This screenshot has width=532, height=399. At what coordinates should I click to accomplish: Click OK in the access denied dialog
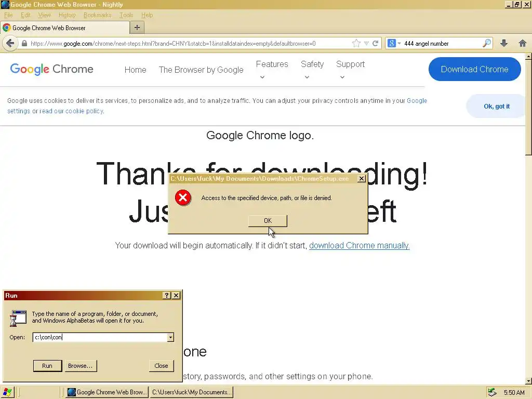(268, 220)
